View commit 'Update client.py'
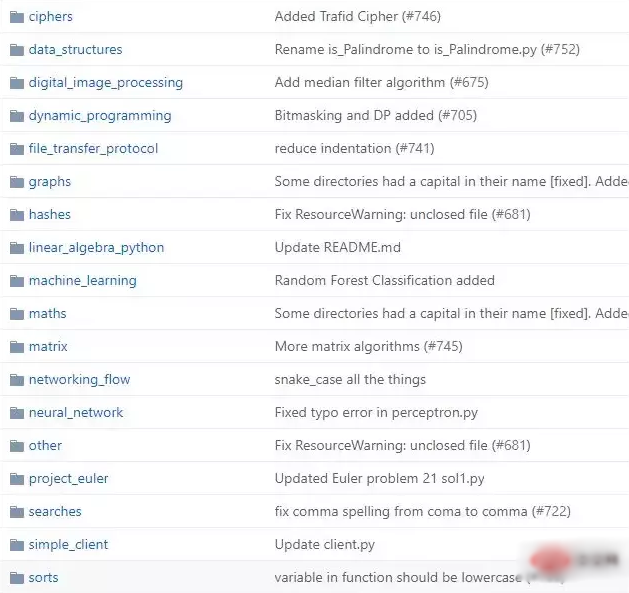Image resolution: width=629 pixels, height=593 pixels. [325, 545]
